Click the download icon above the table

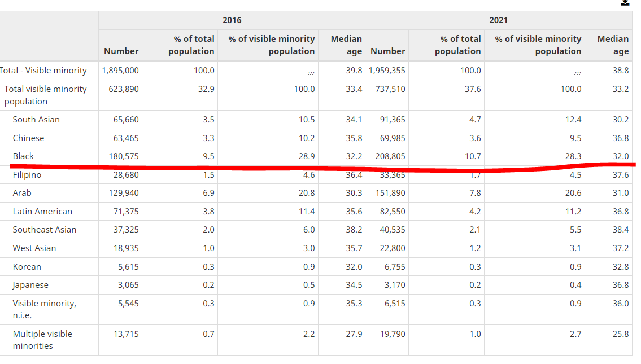[x=625, y=3]
